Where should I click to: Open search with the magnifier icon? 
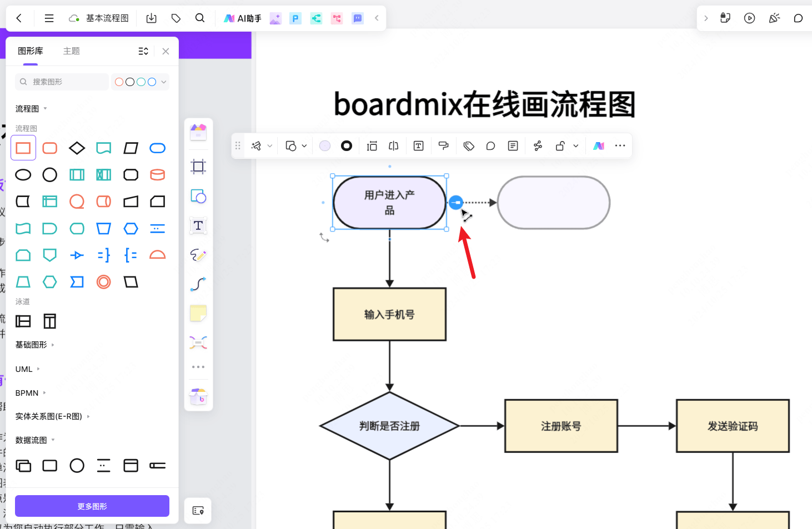200,18
